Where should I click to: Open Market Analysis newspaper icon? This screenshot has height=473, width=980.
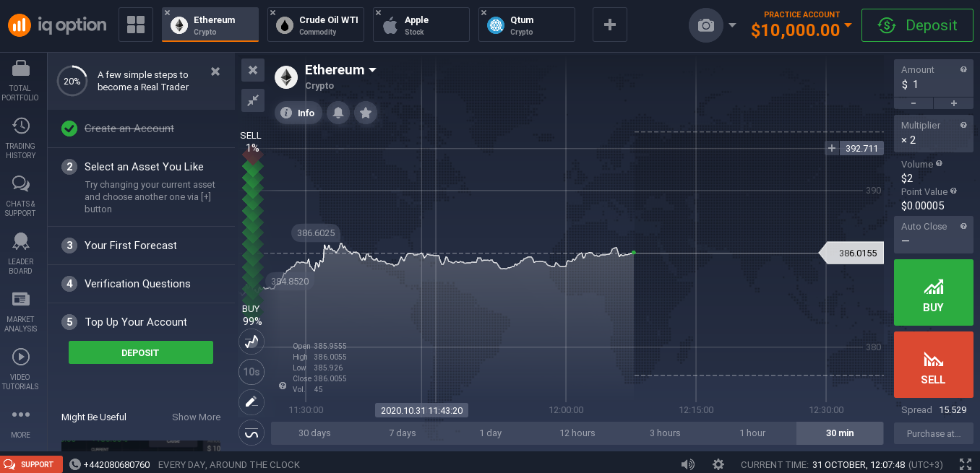point(21,299)
